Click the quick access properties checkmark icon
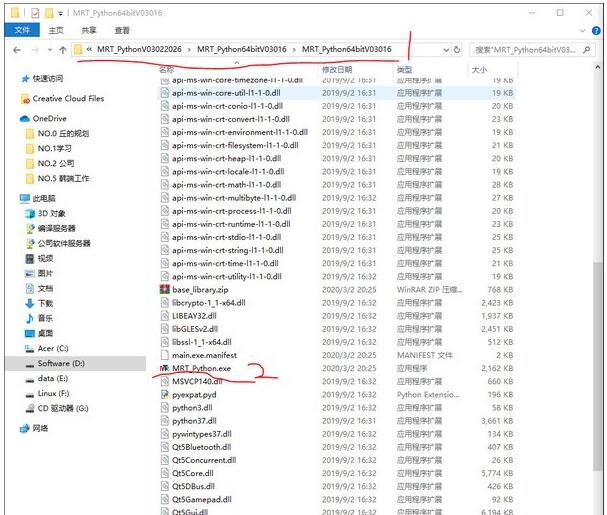The image size is (607, 515). (x=35, y=13)
